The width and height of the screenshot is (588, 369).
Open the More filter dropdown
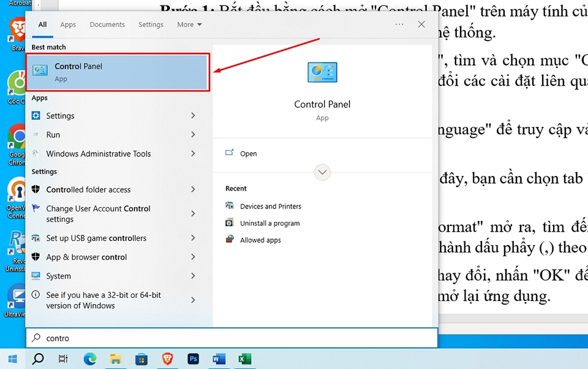point(189,25)
